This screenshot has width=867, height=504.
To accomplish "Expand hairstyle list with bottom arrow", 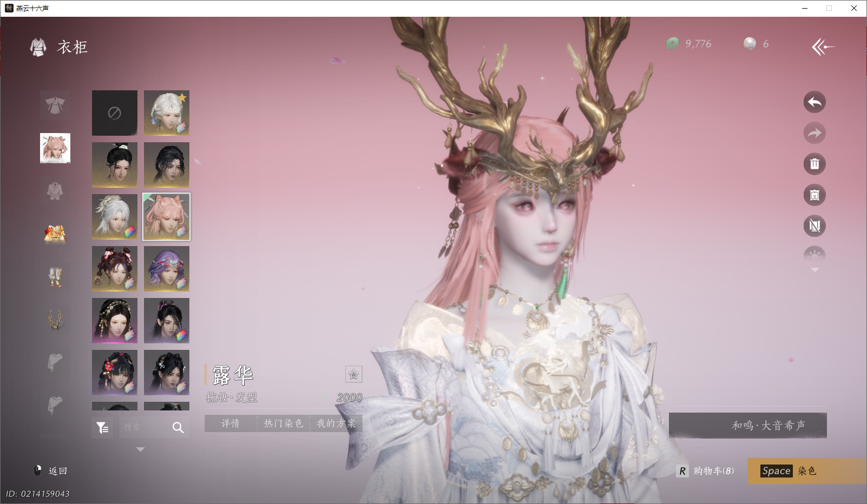I will (141, 449).
